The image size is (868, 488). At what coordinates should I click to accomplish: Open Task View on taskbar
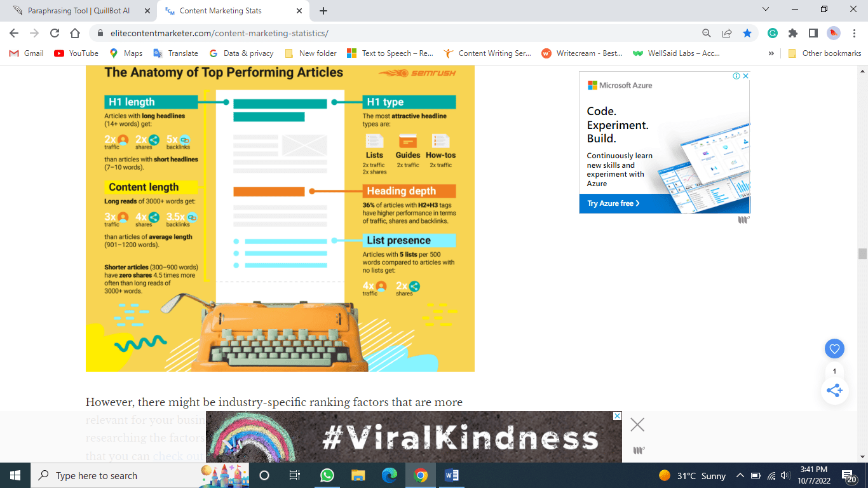[x=295, y=475]
